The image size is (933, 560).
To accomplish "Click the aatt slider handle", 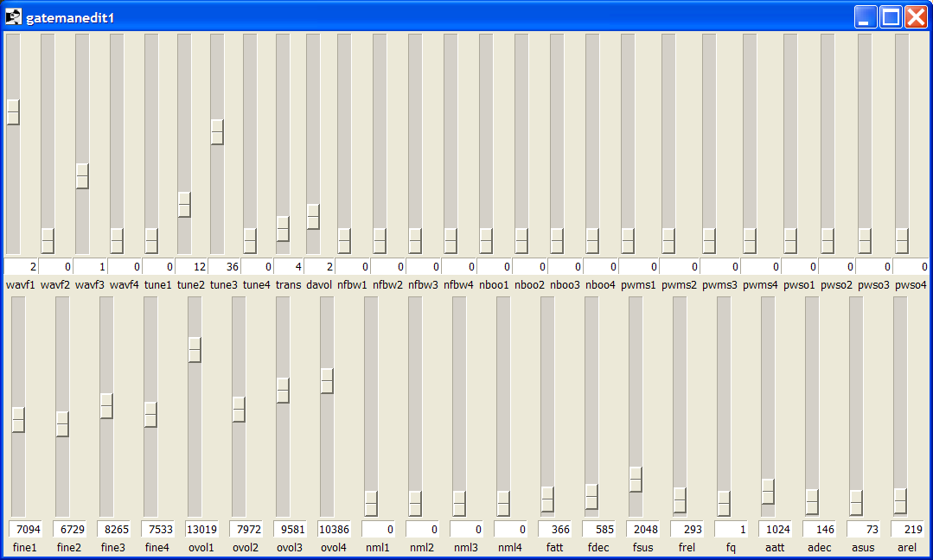I will point(768,492).
